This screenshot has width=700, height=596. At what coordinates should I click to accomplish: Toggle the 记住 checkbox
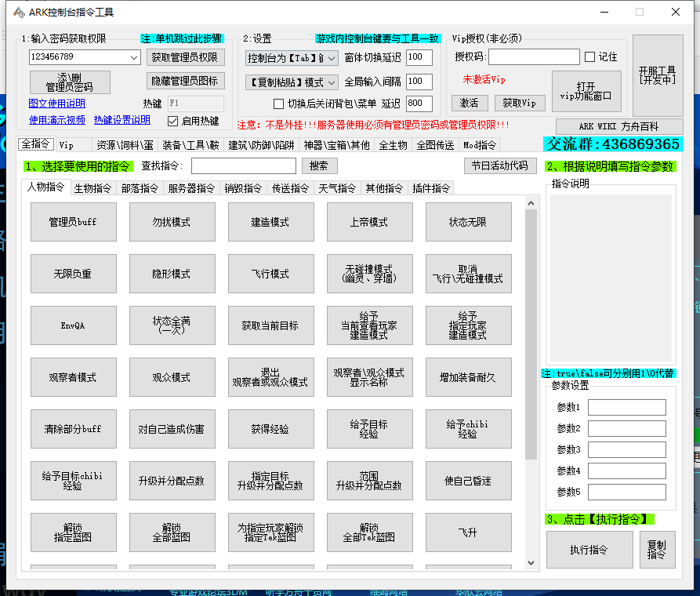pyautogui.click(x=589, y=56)
